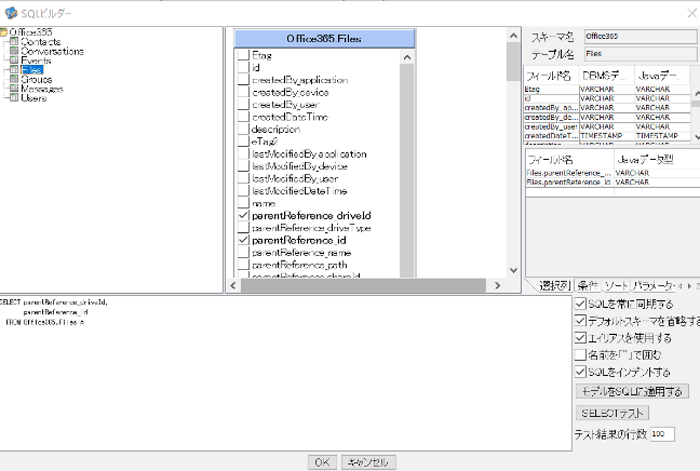
Task: Select the Users tree node
Action: (33, 98)
